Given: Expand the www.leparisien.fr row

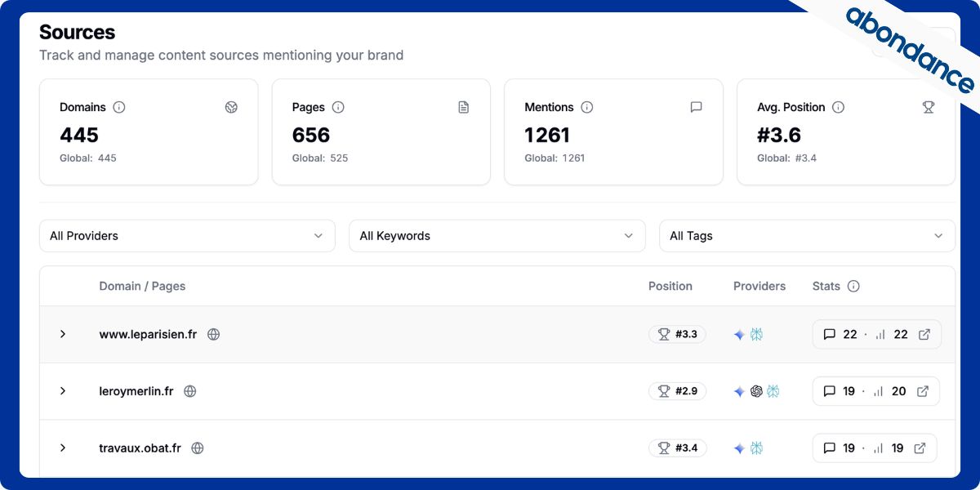Looking at the screenshot, I should click(63, 334).
